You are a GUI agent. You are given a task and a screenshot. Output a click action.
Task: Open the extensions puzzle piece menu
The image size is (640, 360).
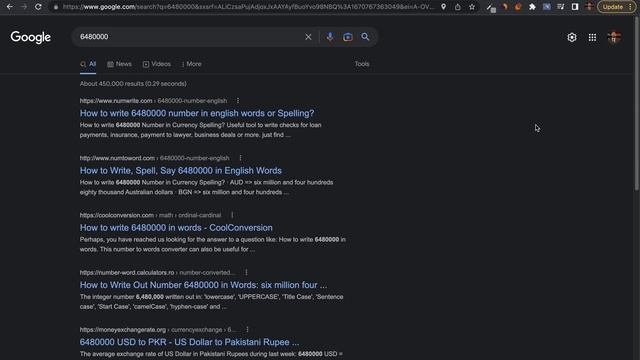click(532, 7)
